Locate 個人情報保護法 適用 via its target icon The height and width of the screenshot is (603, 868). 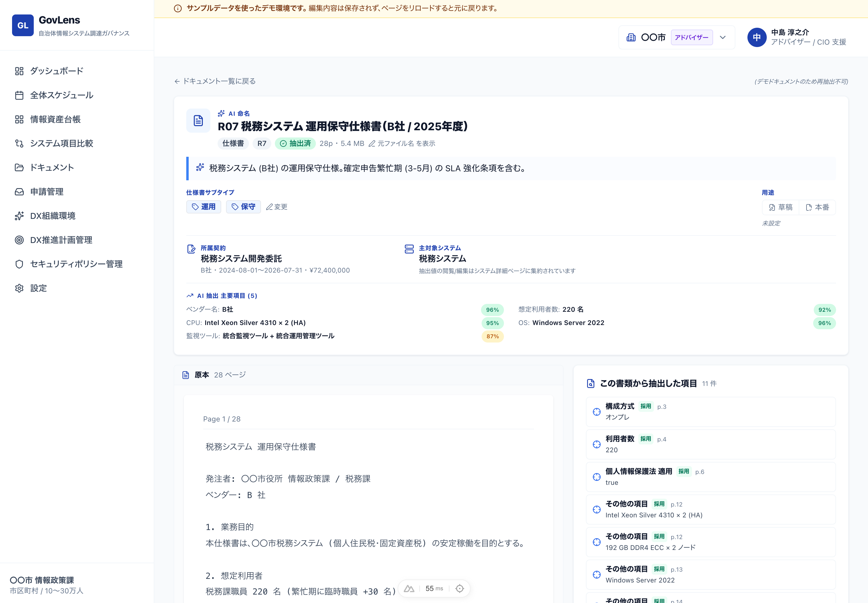tap(597, 477)
